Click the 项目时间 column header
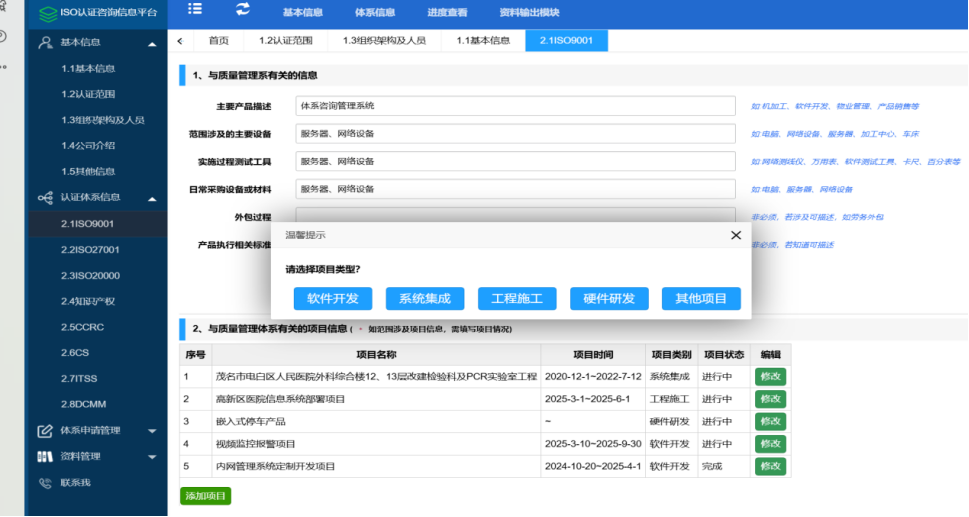Screen dimensions: 969x517 pos(593,355)
